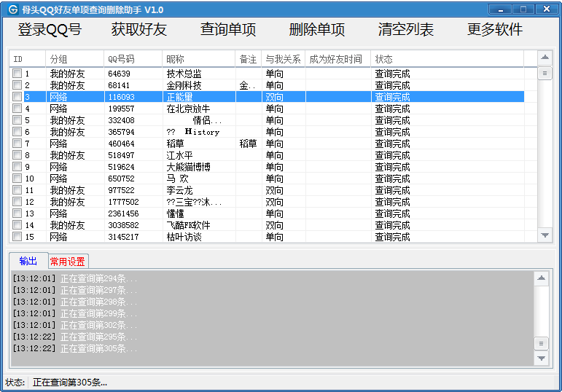Click status bar text 正在查询第305条
The width and height of the screenshot is (562, 392).
(x=70, y=383)
